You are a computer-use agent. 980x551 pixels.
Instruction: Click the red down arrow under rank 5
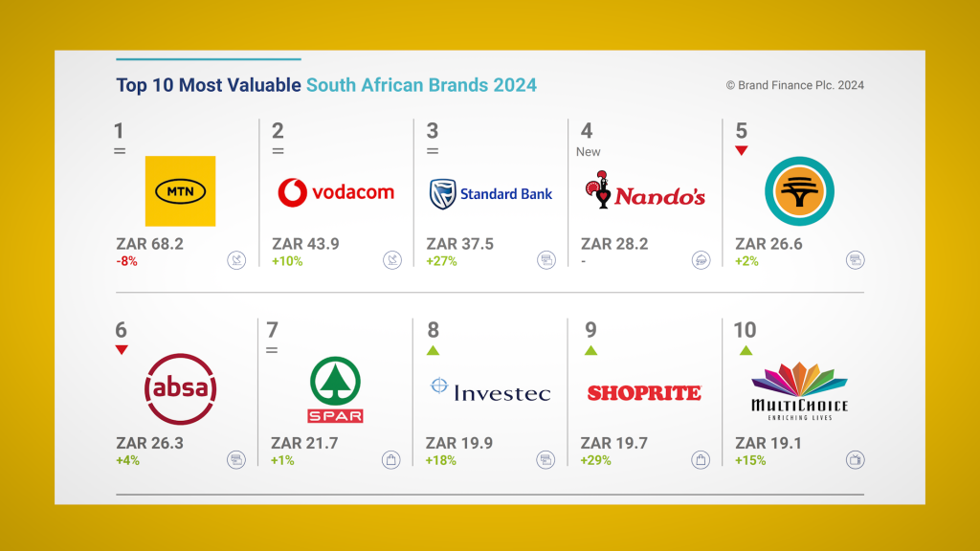pyautogui.click(x=742, y=150)
